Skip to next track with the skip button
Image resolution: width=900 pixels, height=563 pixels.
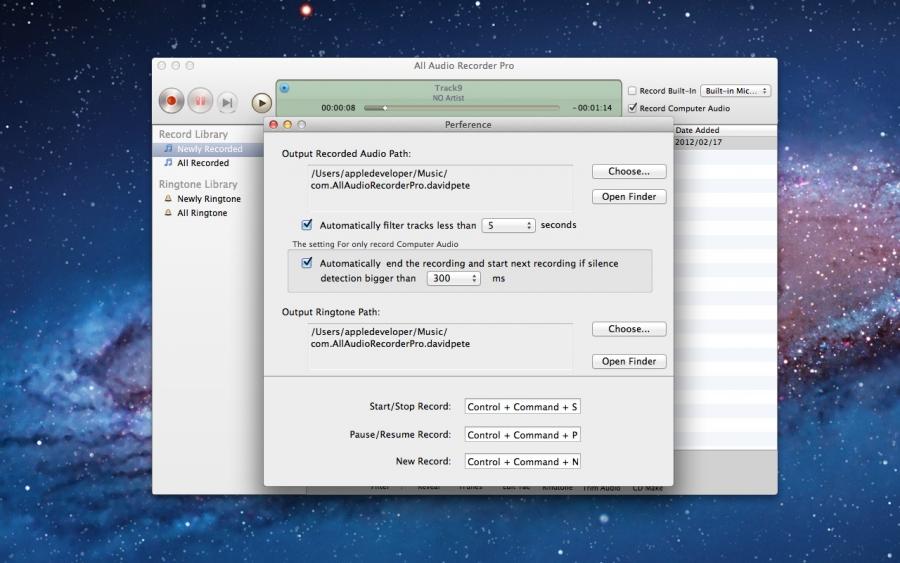tap(228, 103)
